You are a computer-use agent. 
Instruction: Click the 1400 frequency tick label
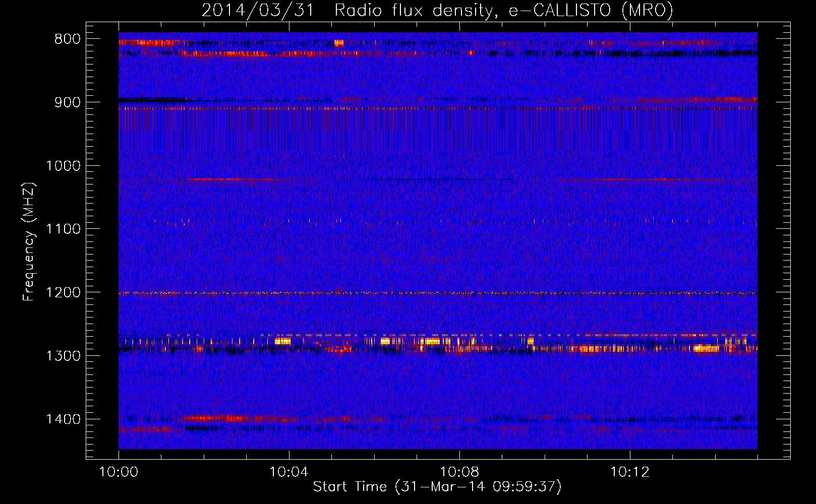(63, 419)
